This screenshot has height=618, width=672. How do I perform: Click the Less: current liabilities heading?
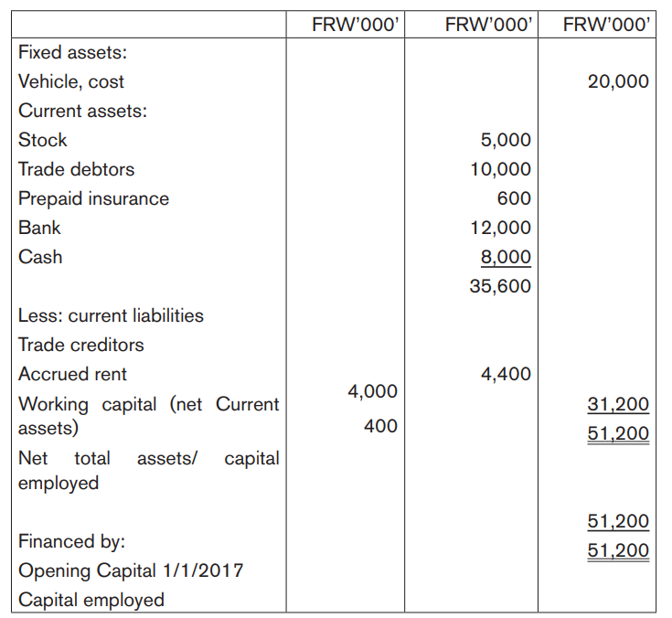click(x=111, y=316)
